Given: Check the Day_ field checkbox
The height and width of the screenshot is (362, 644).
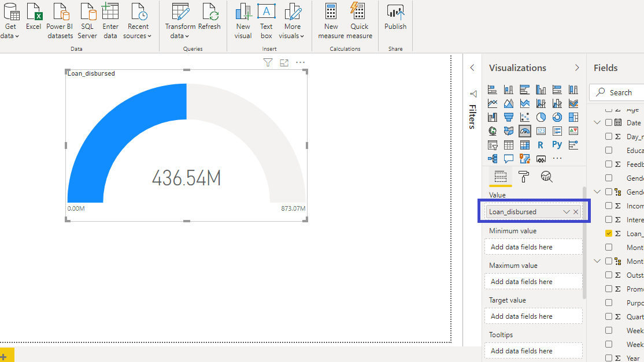Looking at the screenshot, I should (x=609, y=136).
